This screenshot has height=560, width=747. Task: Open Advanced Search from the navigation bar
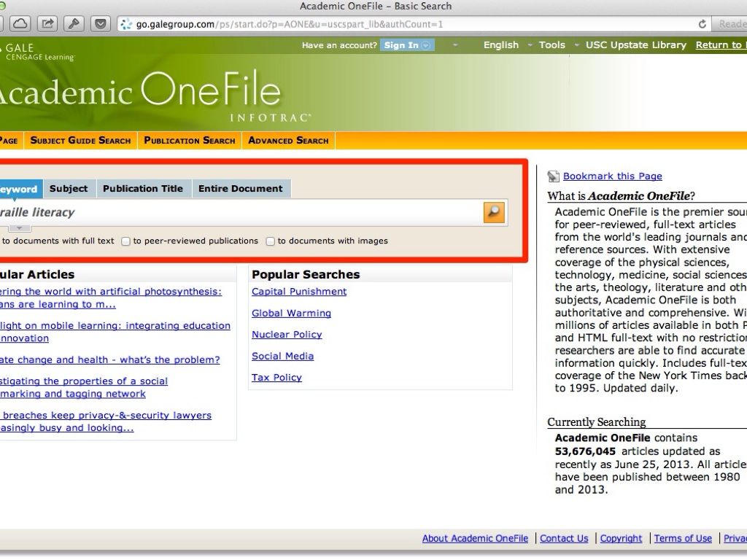[288, 140]
